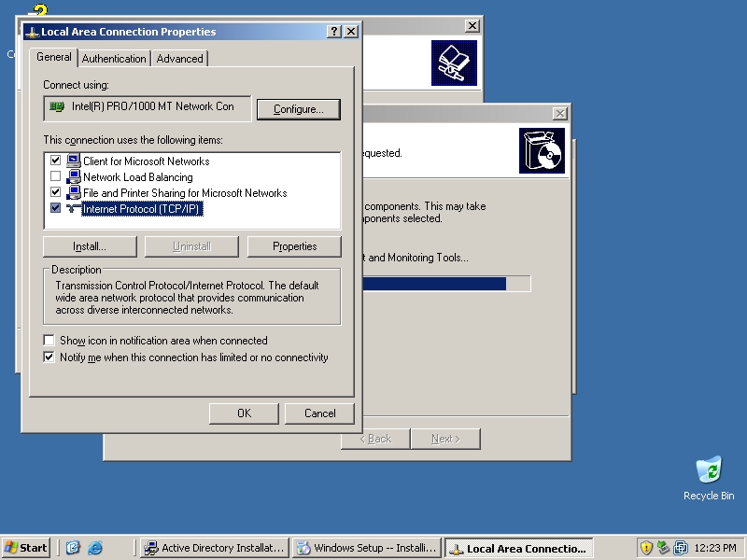This screenshot has height=560, width=747.
Task: Close the Active Directory Installation wizard
Action: pyautogui.click(x=472, y=26)
